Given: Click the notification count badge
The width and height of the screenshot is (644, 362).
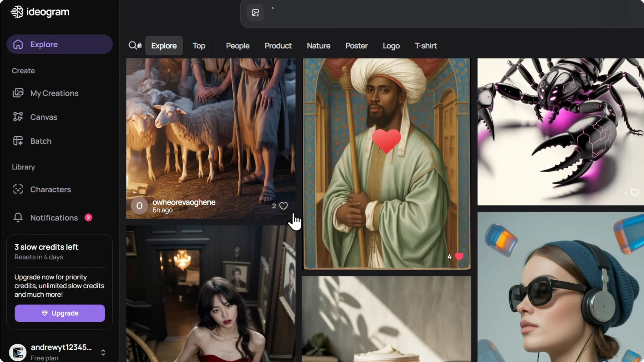Looking at the screenshot, I should [x=88, y=217].
